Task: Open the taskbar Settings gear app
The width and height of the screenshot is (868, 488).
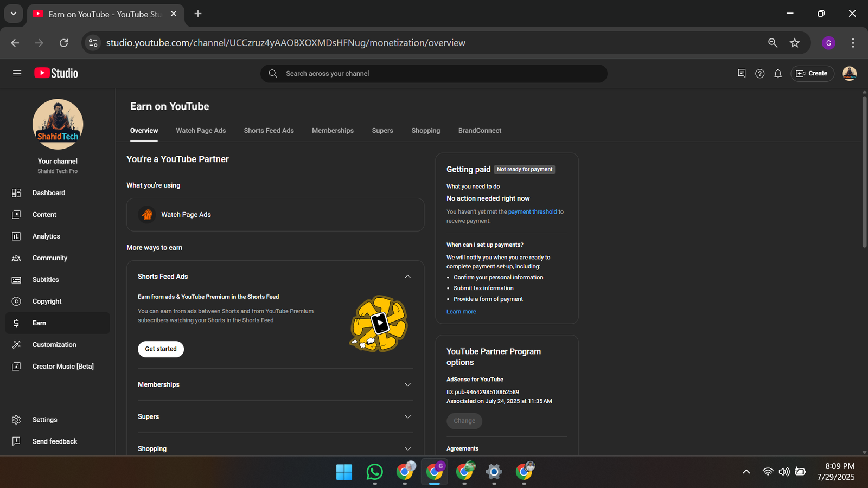Action: (494, 472)
